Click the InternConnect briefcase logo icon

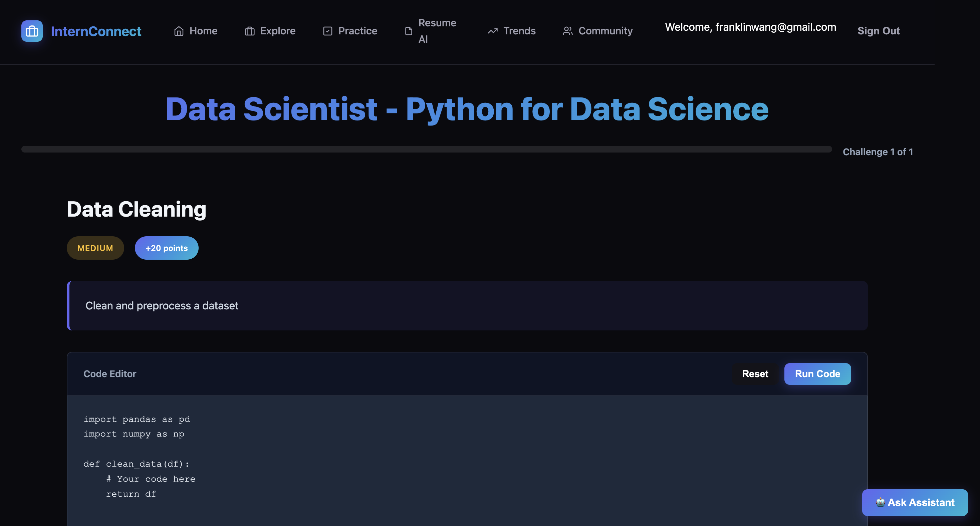32,31
